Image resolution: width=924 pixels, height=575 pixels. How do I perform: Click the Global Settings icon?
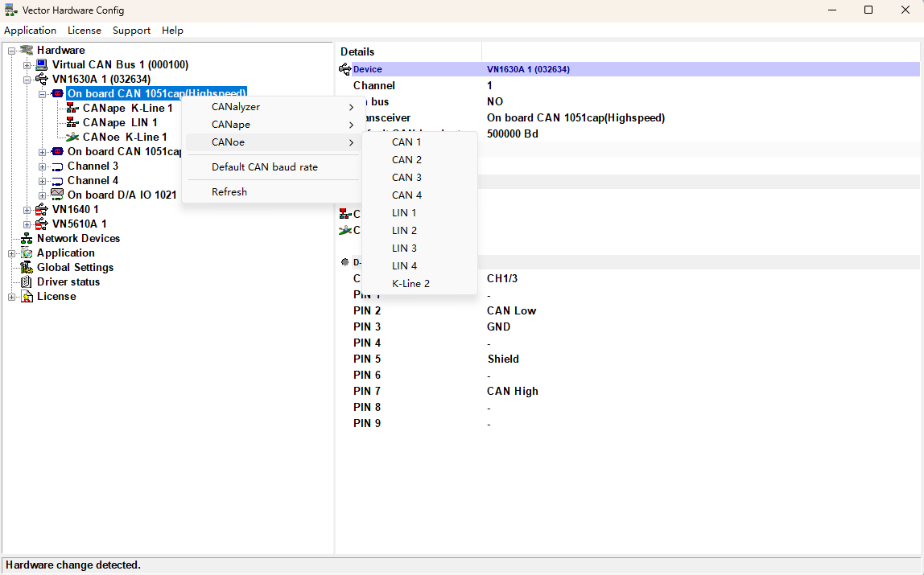27,268
